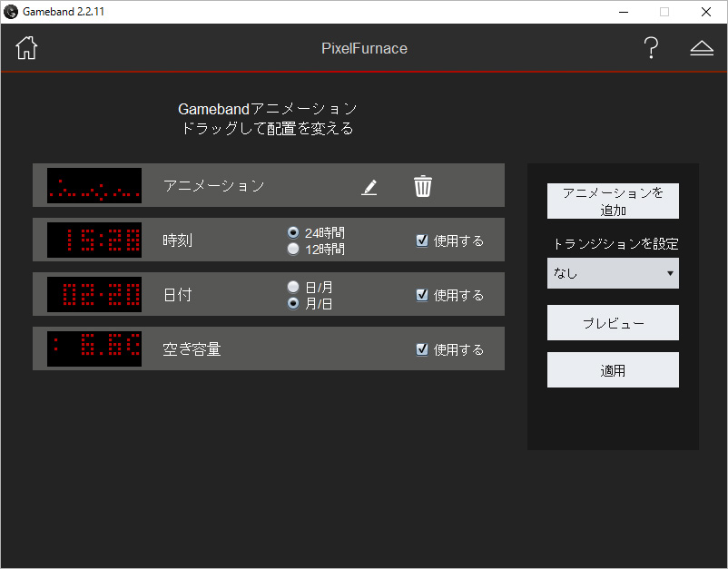
Task: Toggle 使用する checkbox for 空き容量
Action: tap(421, 349)
